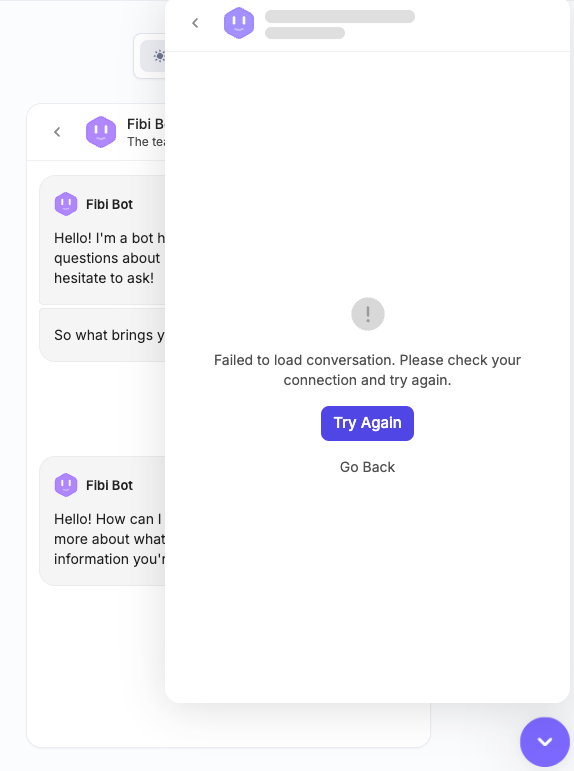This screenshot has width=574, height=771.
Task: Click the long gray title placeholder bar
Action: 340,16
